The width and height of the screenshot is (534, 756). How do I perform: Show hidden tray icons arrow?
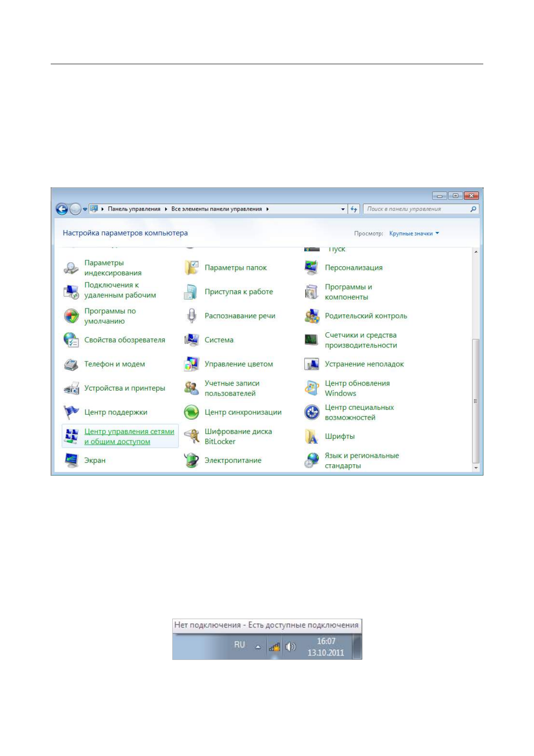click(258, 647)
